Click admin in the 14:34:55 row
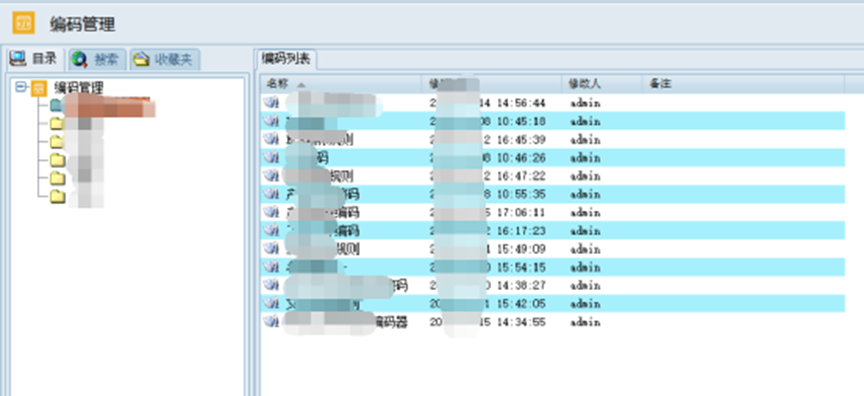 585,322
